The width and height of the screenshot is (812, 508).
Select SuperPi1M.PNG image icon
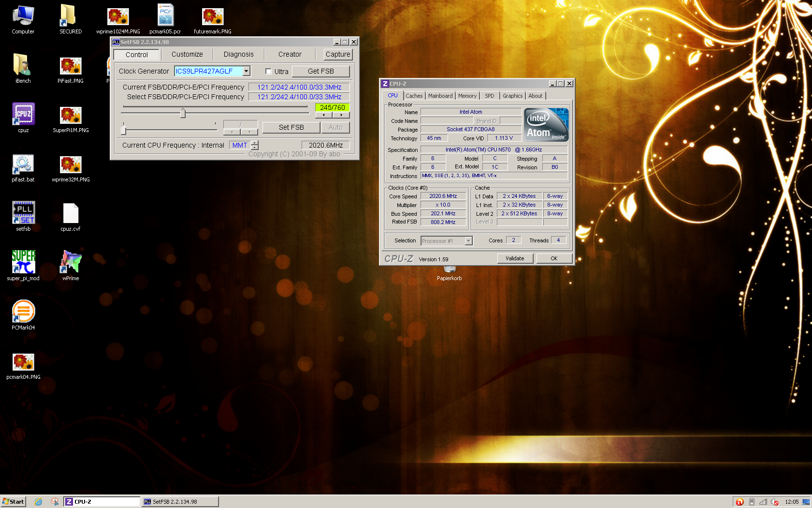71,119
